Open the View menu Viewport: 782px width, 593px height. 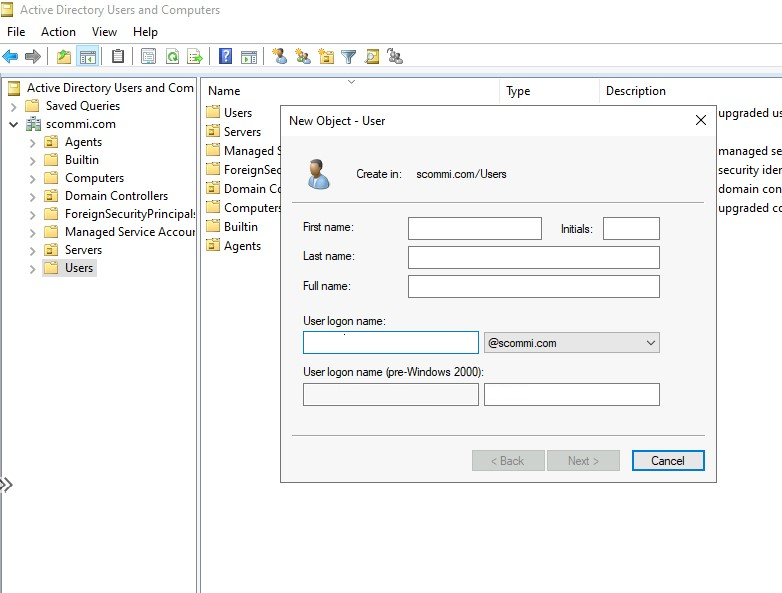click(x=104, y=32)
